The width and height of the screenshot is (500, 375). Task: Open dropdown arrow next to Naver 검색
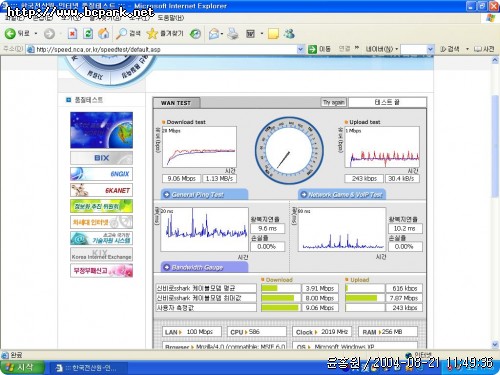point(467,49)
